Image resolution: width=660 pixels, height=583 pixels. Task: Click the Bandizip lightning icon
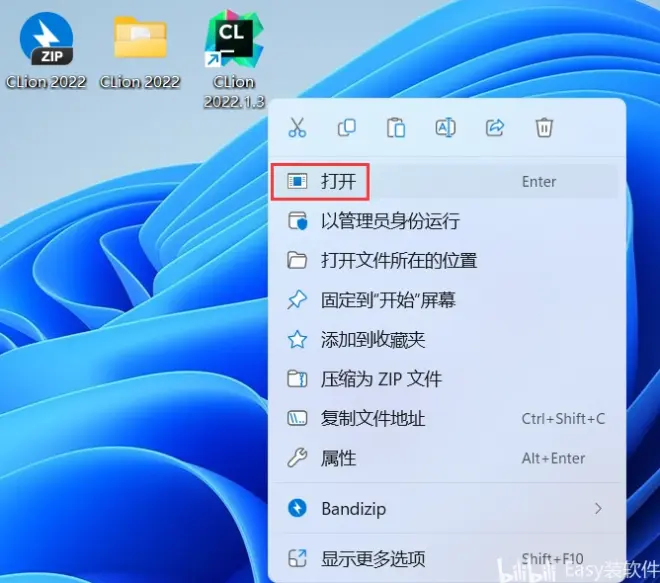pyautogui.click(x=297, y=508)
